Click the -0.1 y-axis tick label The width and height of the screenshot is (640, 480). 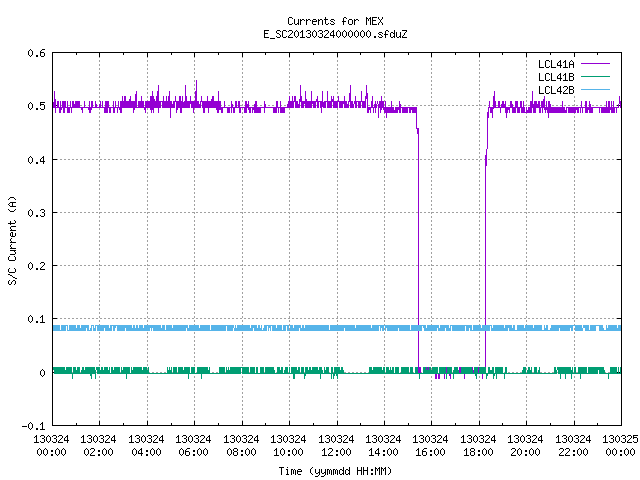coord(33,426)
